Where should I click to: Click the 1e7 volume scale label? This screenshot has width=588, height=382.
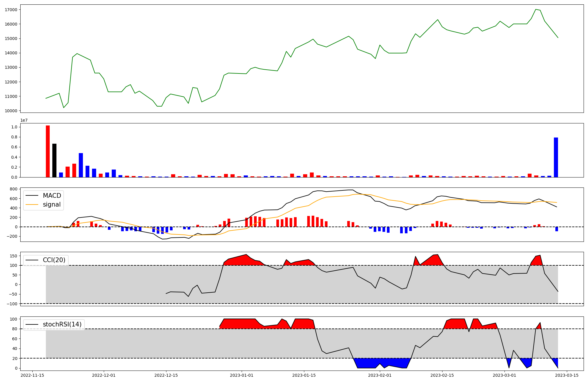point(24,120)
